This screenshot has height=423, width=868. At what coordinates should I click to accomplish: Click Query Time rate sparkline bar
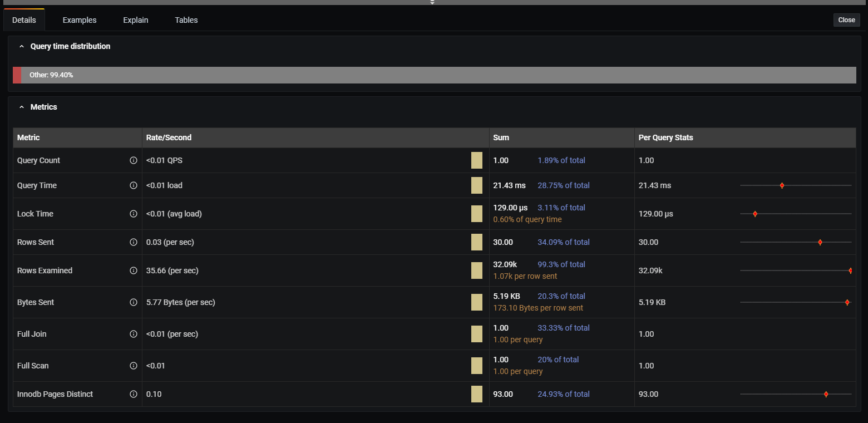click(477, 185)
